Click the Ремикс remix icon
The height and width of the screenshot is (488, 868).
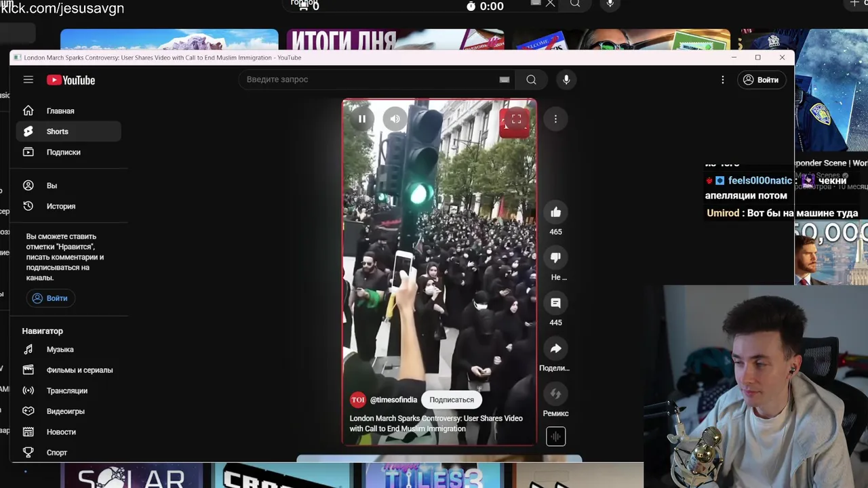(555, 394)
